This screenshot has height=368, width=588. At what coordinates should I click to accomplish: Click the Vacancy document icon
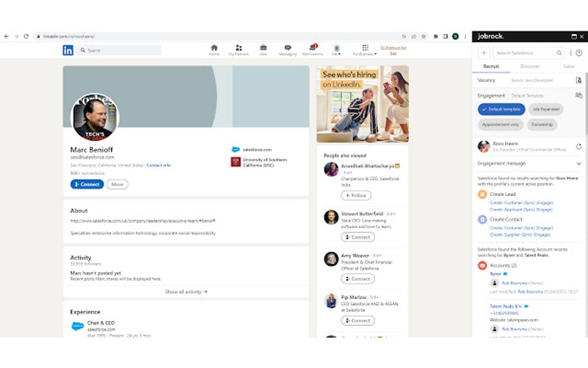tap(579, 80)
